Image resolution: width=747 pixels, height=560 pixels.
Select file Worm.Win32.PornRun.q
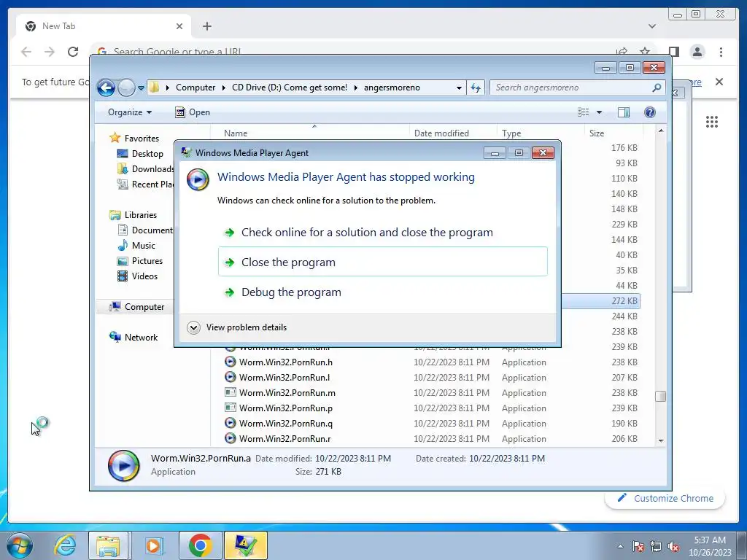[x=286, y=424]
